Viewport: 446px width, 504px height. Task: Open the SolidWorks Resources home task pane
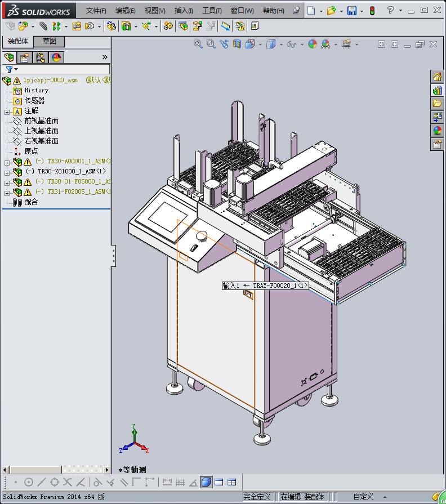tap(437, 77)
